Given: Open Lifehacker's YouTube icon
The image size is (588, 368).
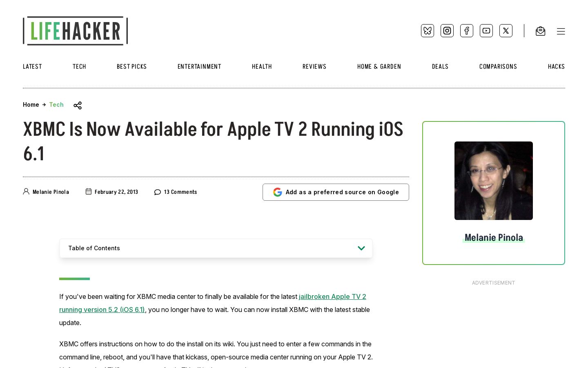Looking at the screenshot, I should [486, 31].
